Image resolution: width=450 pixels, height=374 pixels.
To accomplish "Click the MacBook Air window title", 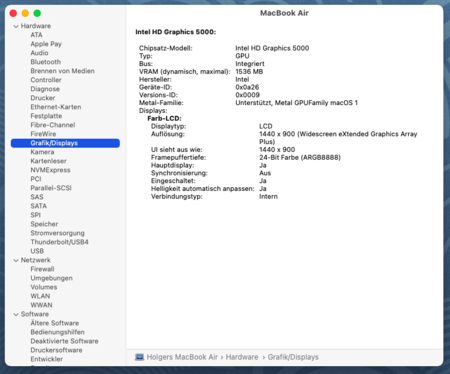I will 284,13.
